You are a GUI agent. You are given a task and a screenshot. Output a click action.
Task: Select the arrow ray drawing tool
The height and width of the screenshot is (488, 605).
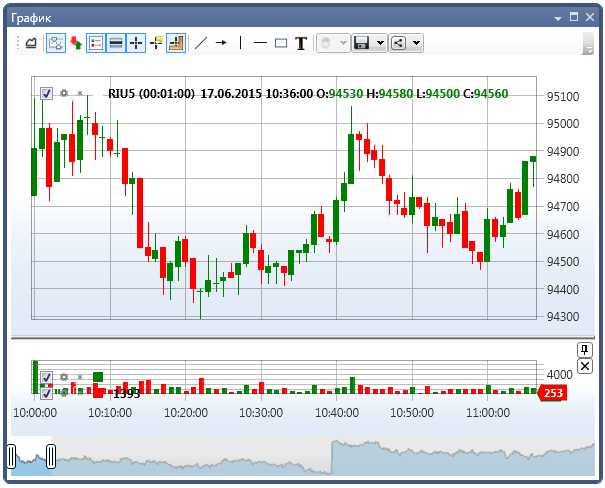tap(221, 43)
